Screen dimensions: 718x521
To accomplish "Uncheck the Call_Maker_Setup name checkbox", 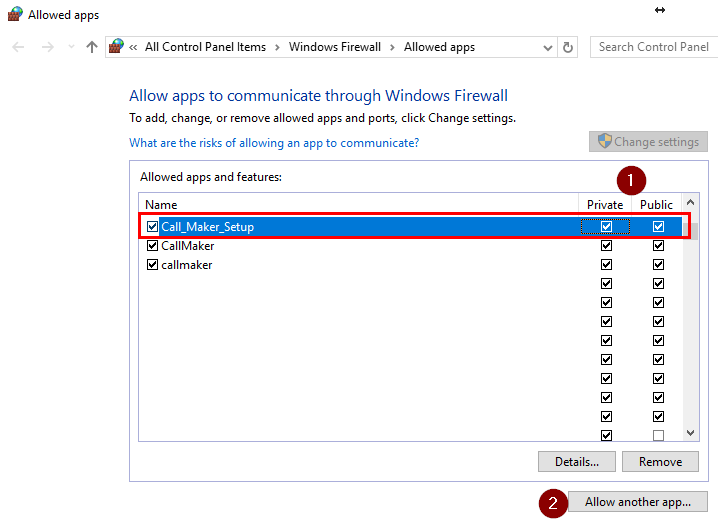I will 152,227.
